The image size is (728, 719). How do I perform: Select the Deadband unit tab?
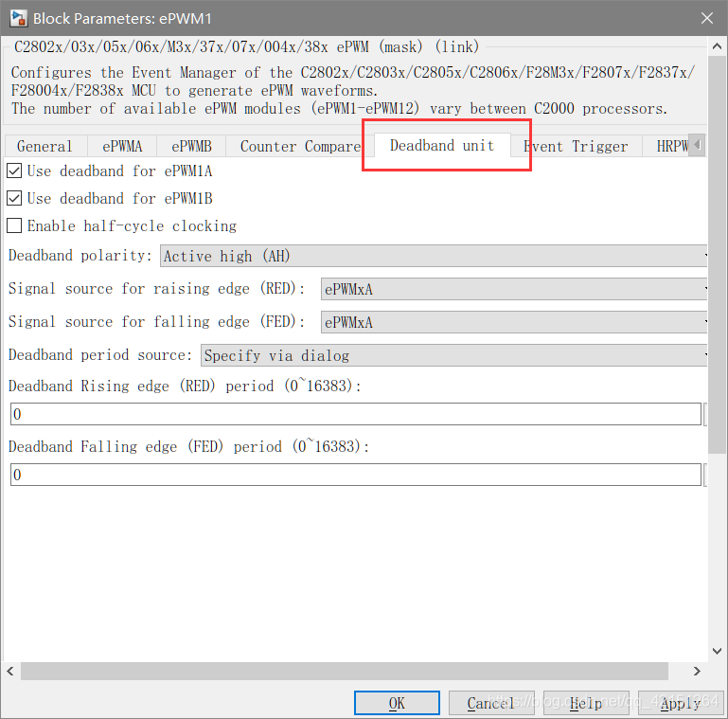(x=442, y=145)
